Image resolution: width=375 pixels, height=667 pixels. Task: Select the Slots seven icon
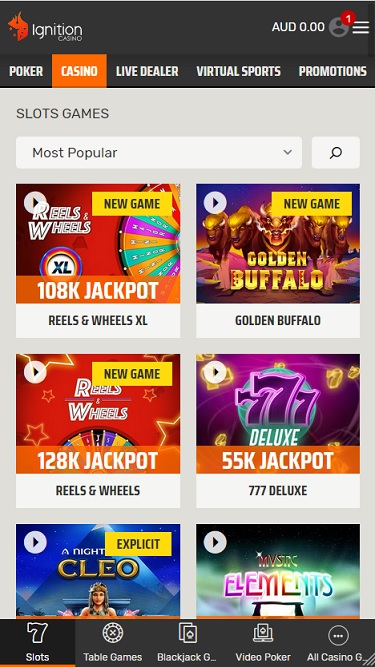37,633
